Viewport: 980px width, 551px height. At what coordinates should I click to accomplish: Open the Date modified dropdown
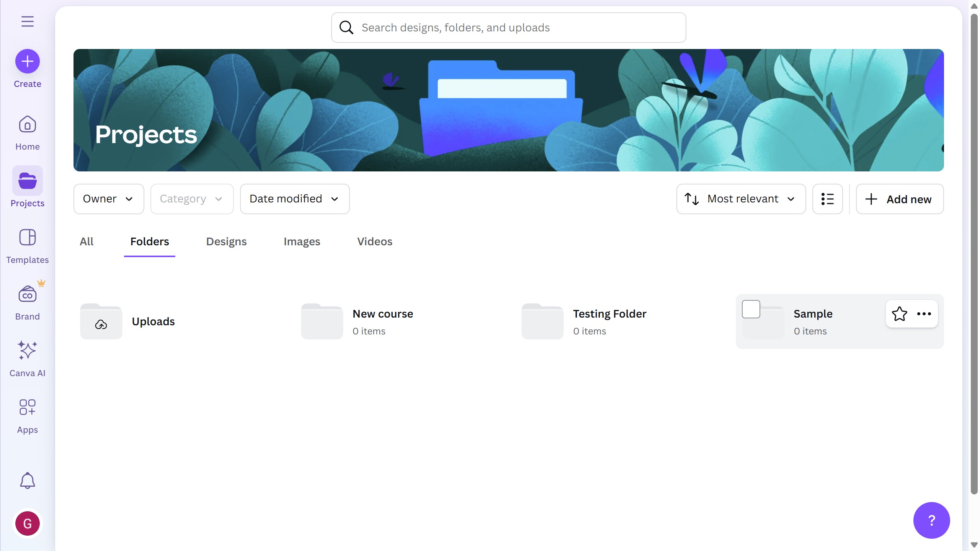(294, 199)
